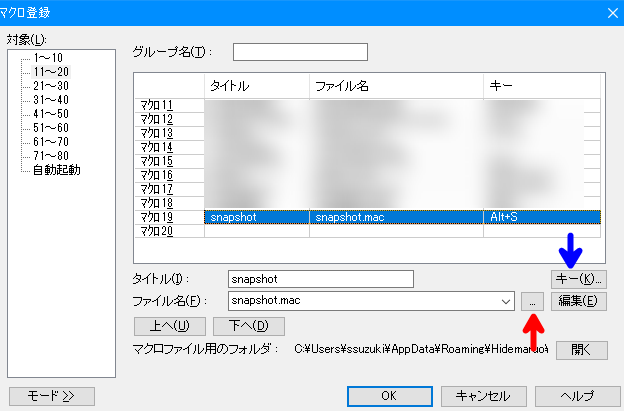The width and height of the screenshot is (624, 411).
Task: Click the モード >> button
Action: pos(52,396)
